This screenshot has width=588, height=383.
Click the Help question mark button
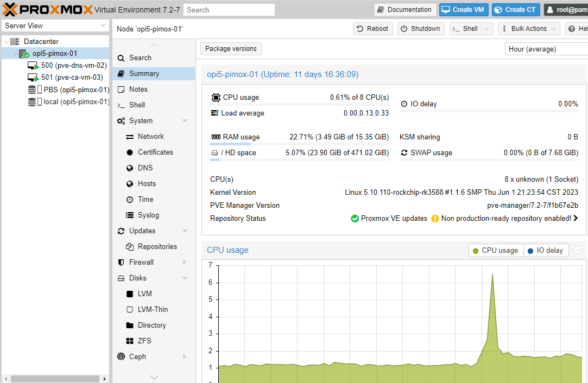click(x=577, y=29)
